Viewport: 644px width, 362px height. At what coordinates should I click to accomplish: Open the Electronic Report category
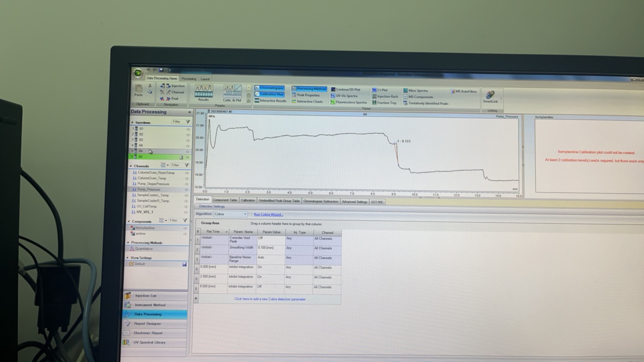[x=154, y=333]
